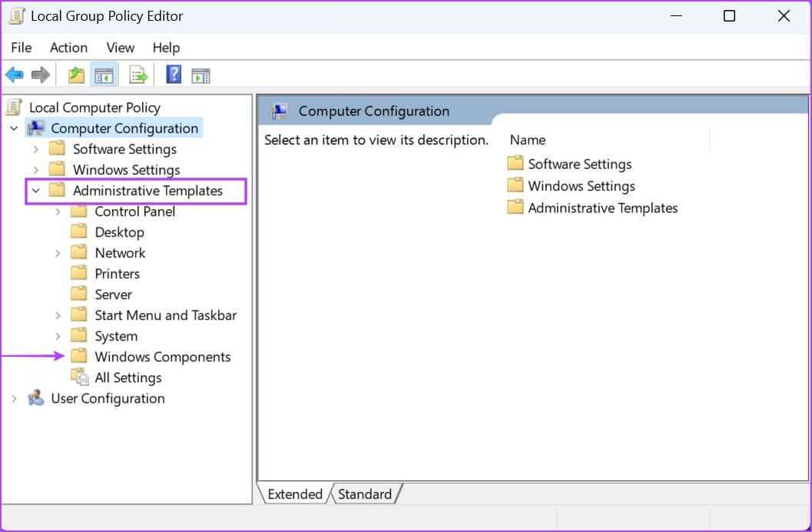The image size is (812, 532).
Task: Open the Action menu
Action: click(x=68, y=48)
